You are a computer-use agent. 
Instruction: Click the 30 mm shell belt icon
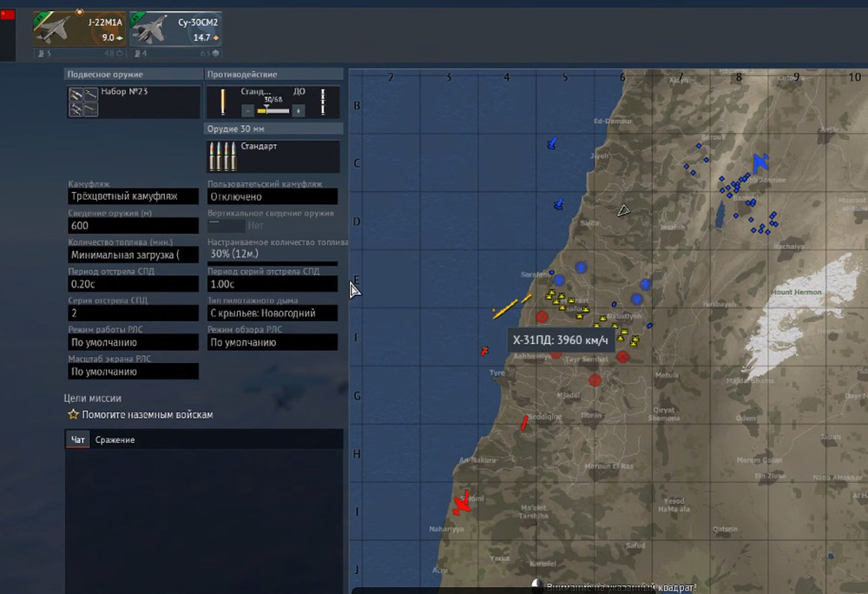coord(222,156)
